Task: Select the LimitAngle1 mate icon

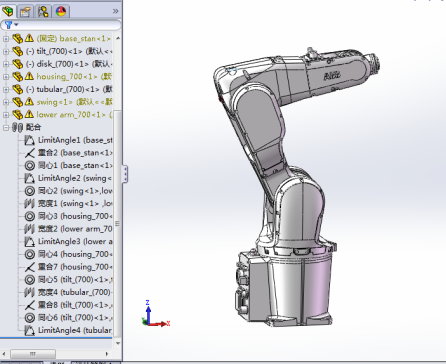Action: [x=30, y=140]
